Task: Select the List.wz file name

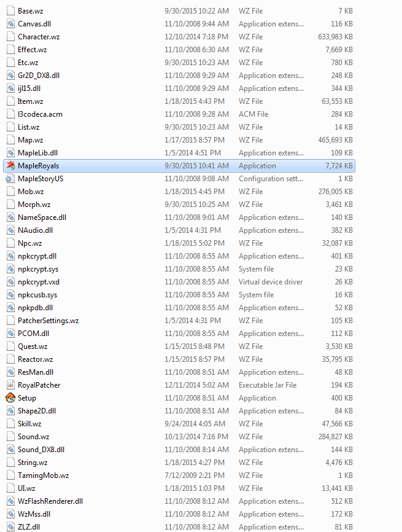Action: click(28, 127)
